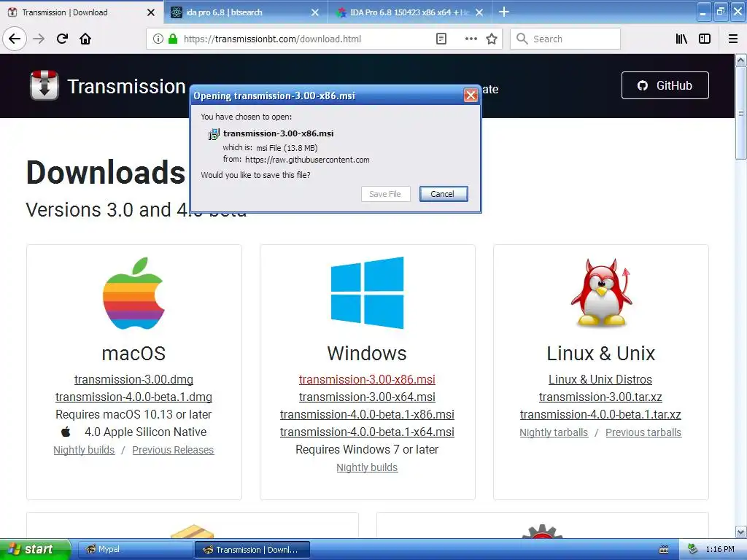Open page actions three-dot menu
Screen dimensions: 747x560
coord(471,39)
